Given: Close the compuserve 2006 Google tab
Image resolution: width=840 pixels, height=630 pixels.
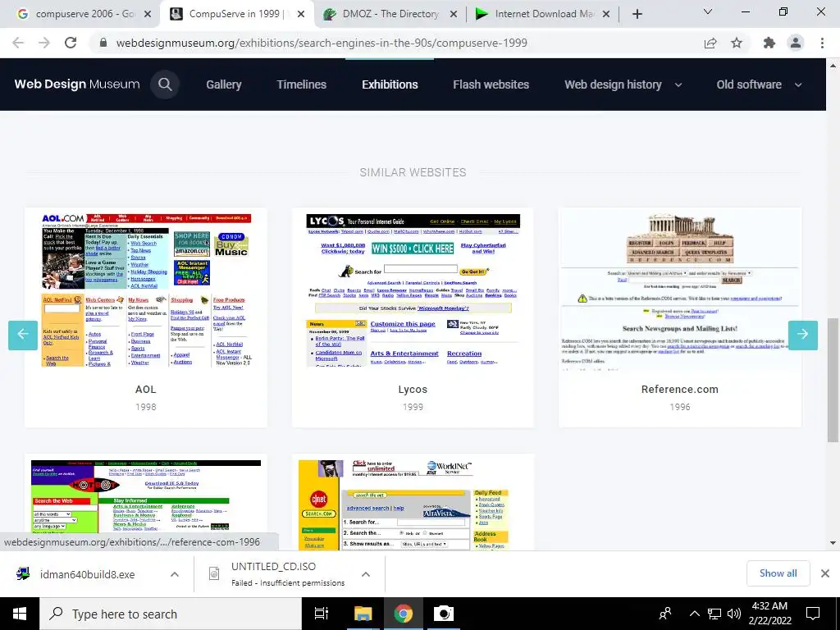Looking at the screenshot, I should coord(148,14).
